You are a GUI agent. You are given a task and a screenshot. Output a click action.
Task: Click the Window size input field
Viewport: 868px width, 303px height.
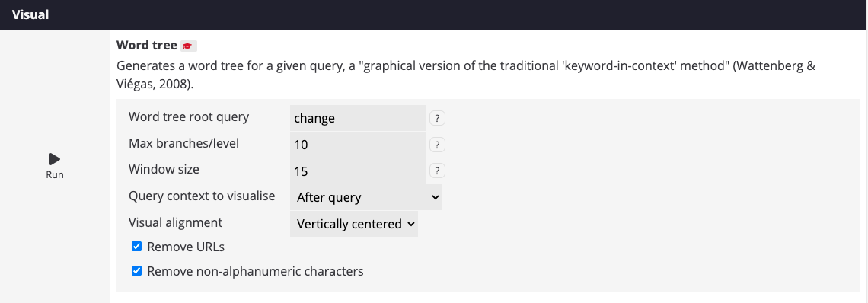click(x=358, y=171)
